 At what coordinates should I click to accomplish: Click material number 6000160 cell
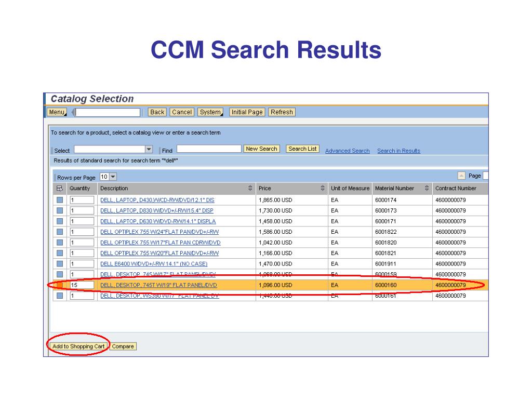point(385,285)
